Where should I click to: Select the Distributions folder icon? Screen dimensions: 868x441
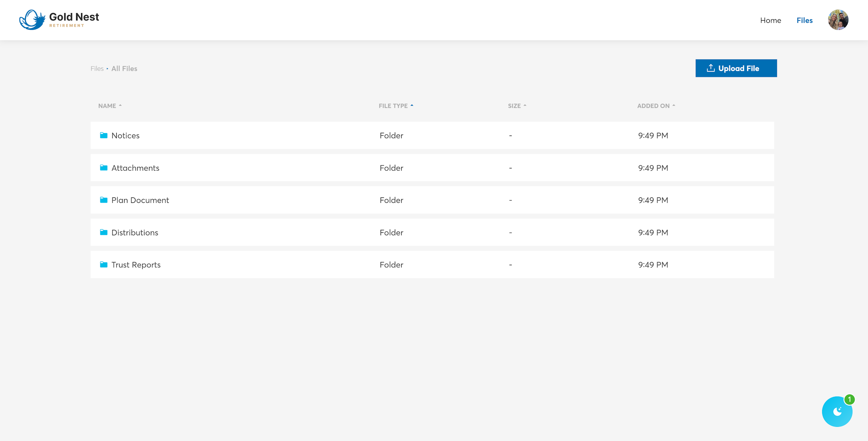pos(104,232)
